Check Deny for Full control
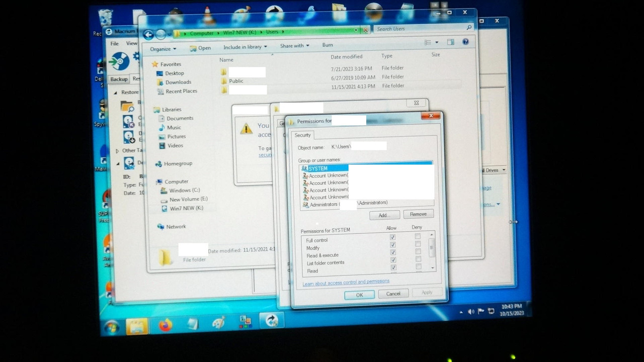This screenshot has width=644, height=362. (x=418, y=236)
